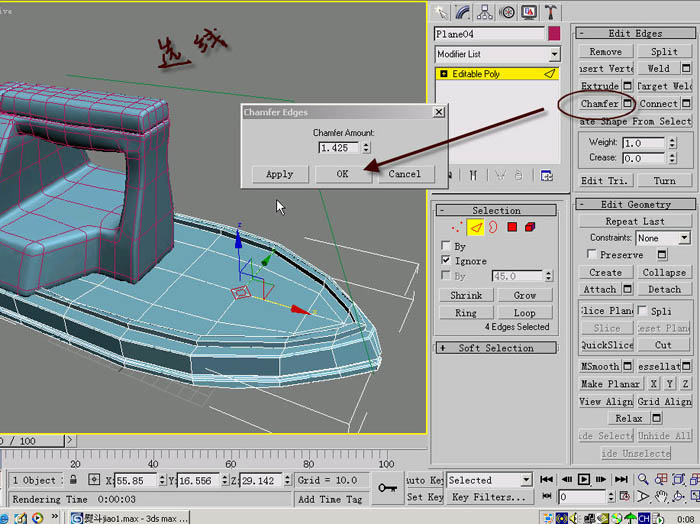Collapse the Edit Geometry rollout
Viewport: 700px width, 524px height.
click(582, 204)
